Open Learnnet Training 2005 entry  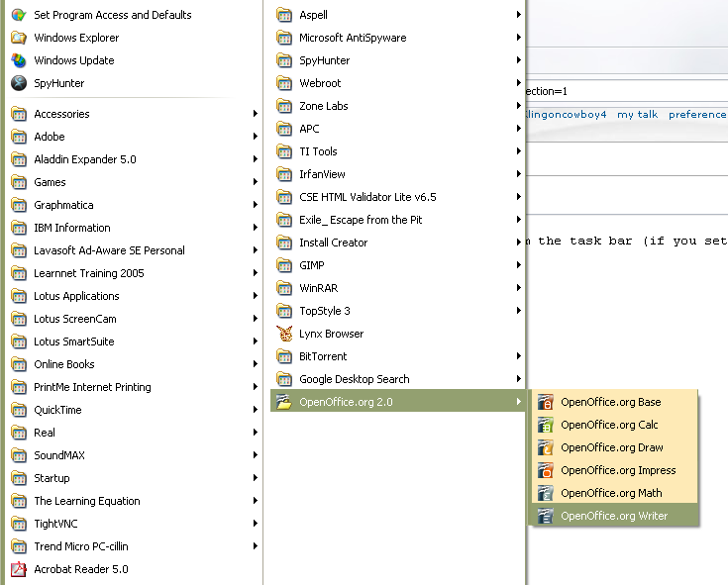click(x=134, y=273)
